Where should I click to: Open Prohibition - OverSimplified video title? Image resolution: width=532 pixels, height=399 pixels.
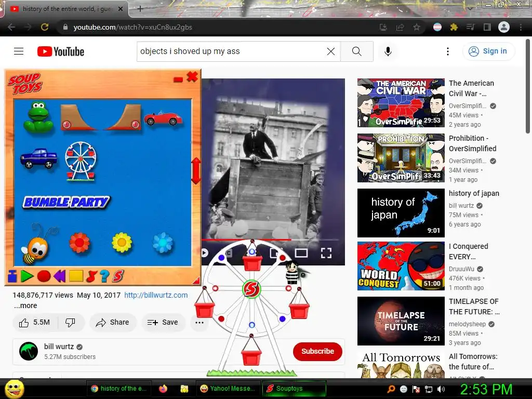coord(473,143)
